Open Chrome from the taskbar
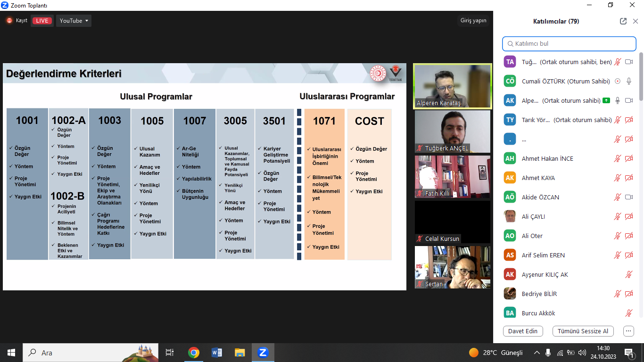Screen dimensions: 644x362 click(193, 353)
